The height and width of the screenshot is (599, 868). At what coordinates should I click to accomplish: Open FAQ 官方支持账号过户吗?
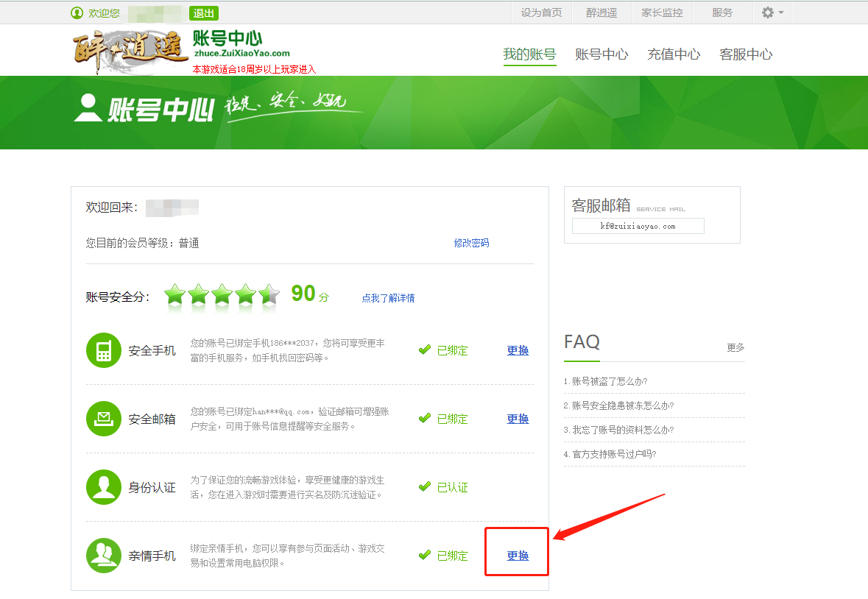(x=610, y=454)
